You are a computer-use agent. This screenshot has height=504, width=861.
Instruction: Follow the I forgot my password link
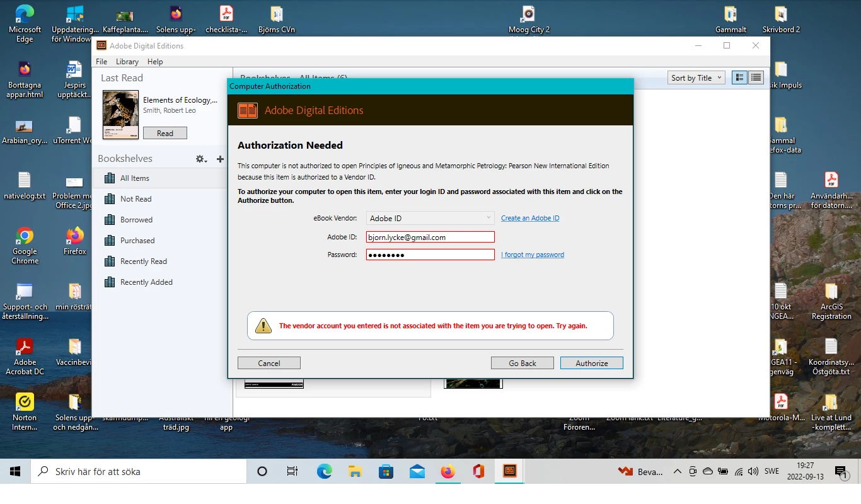pyautogui.click(x=533, y=255)
